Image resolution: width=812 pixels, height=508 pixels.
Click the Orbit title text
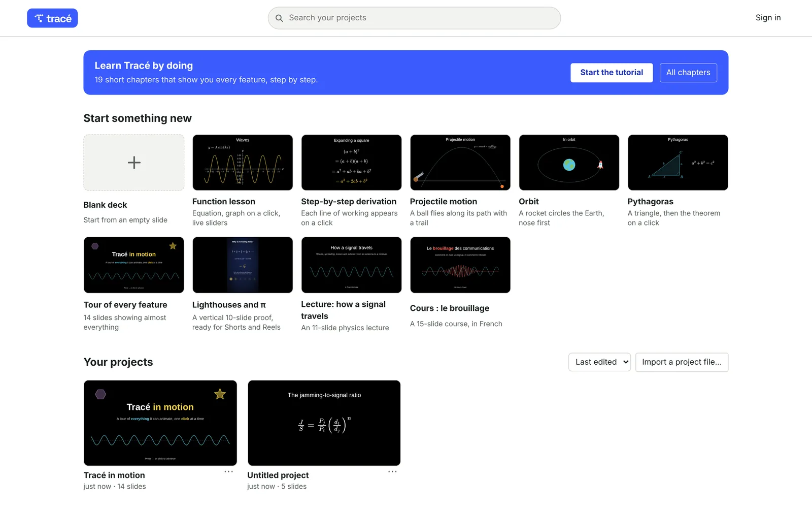529,202
